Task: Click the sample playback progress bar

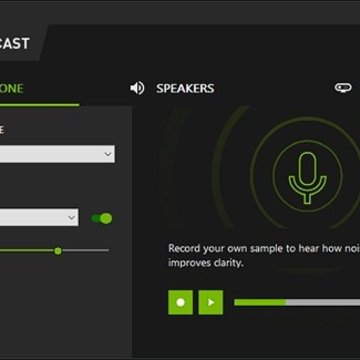Action: pyautogui.click(x=297, y=302)
